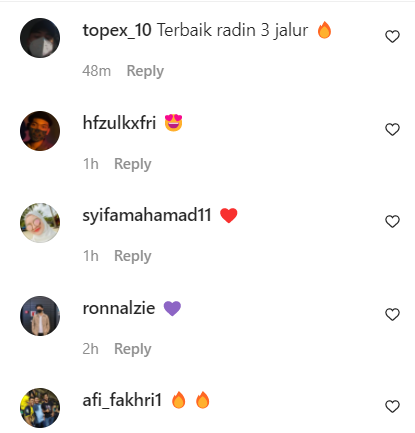This screenshot has height=433, width=415.
Task: Like ronnalzie's purple heart comment
Action: [392, 314]
